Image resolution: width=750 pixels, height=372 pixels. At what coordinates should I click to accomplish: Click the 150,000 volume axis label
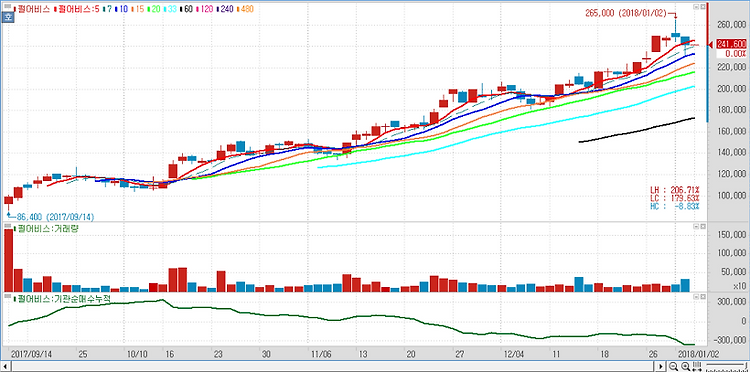(x=732, y=235)
